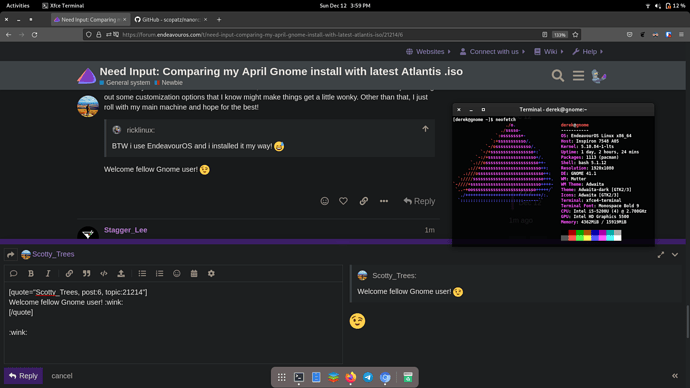The image size is (690, 388).
Task: Click the upload file icon in composer
Action: (121, 273)
